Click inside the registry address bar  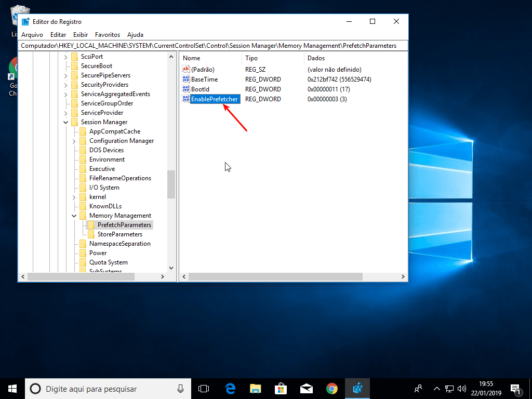point(208,45)
